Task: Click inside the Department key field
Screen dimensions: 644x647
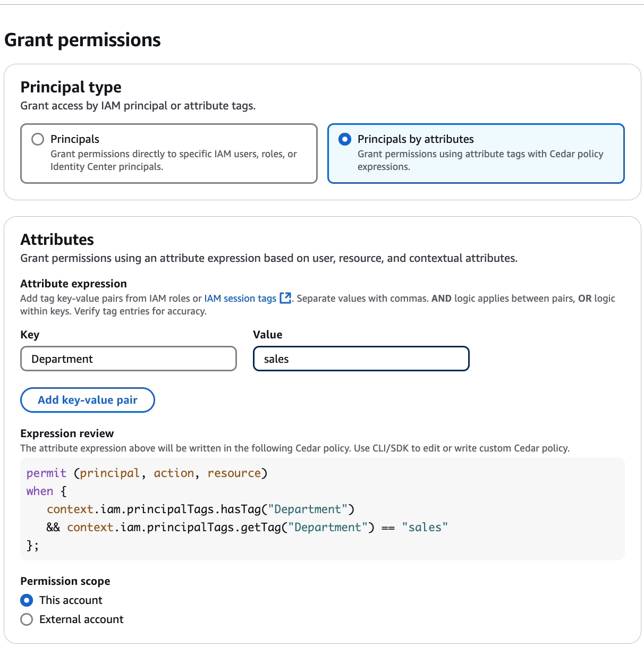Action: (128, 359)
